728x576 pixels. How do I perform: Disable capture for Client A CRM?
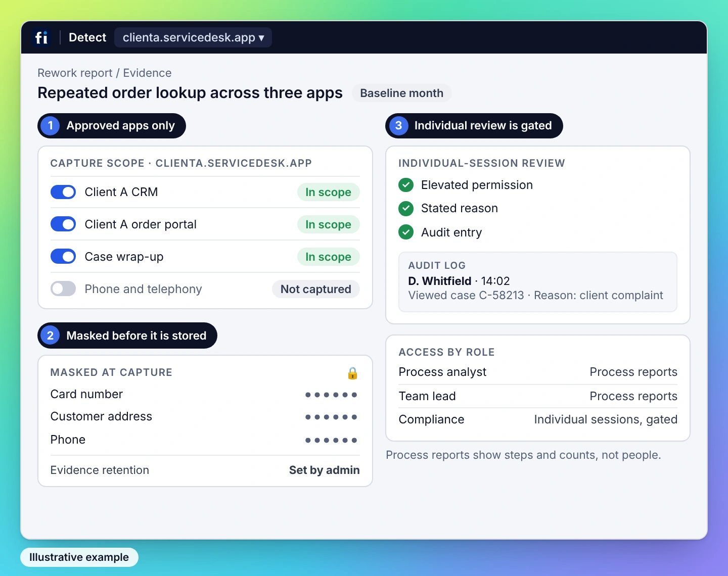pos(63,192)
